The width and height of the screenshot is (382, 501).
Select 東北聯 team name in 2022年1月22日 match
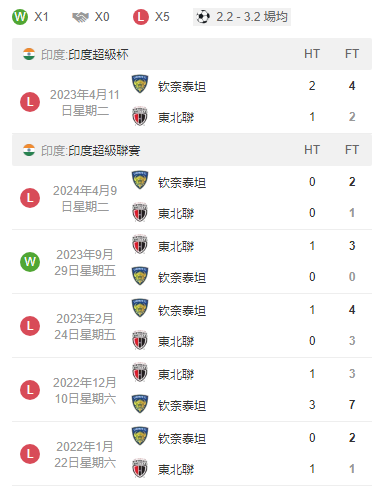point(176,469)
